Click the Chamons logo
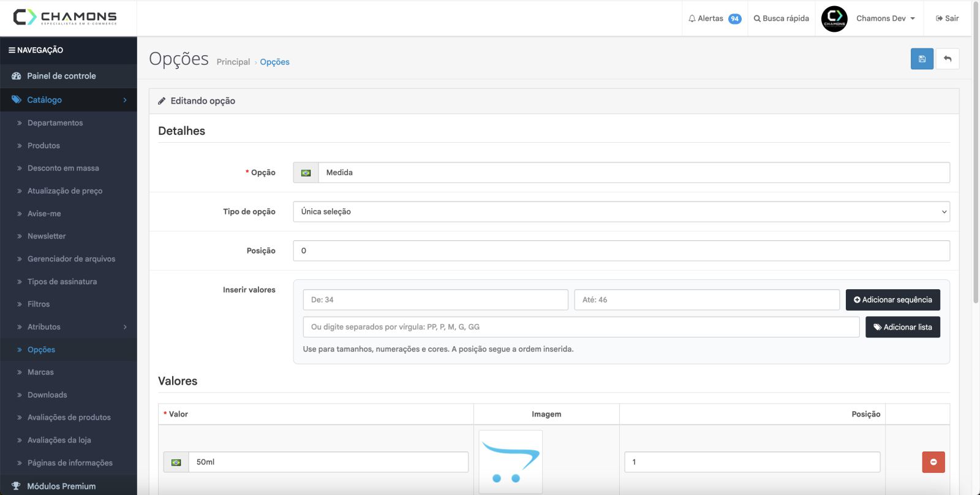Viewport: 980px width, 495px height. [x=65, y=17]
